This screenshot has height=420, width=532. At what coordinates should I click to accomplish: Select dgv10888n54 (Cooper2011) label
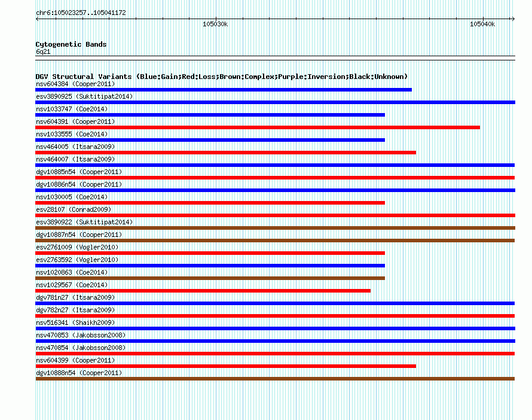(79, 373)
